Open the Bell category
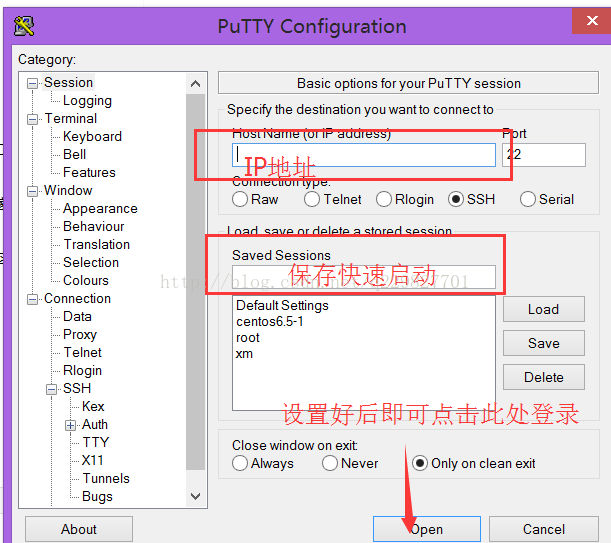The height and width of the screenshot is (543, 611). pyautogui.click(x=74, y=154)
